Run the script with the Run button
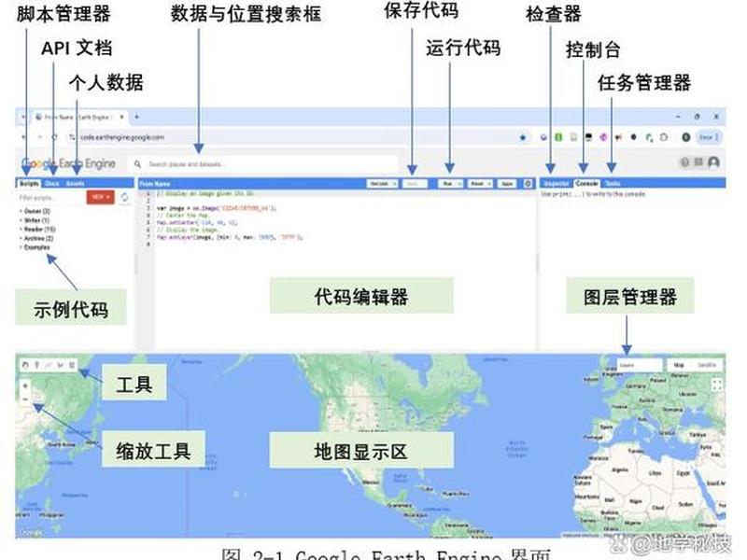The image size is (747, 560). pos(447,183)
